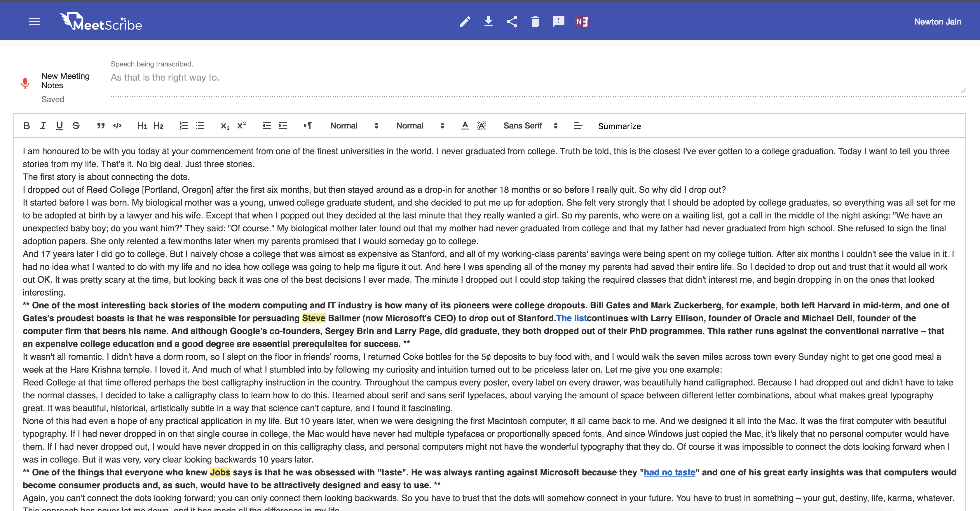Viewport: 980px width, 511px height.
Task: Click the pencil edit icon in header
Action: (465, 22)
